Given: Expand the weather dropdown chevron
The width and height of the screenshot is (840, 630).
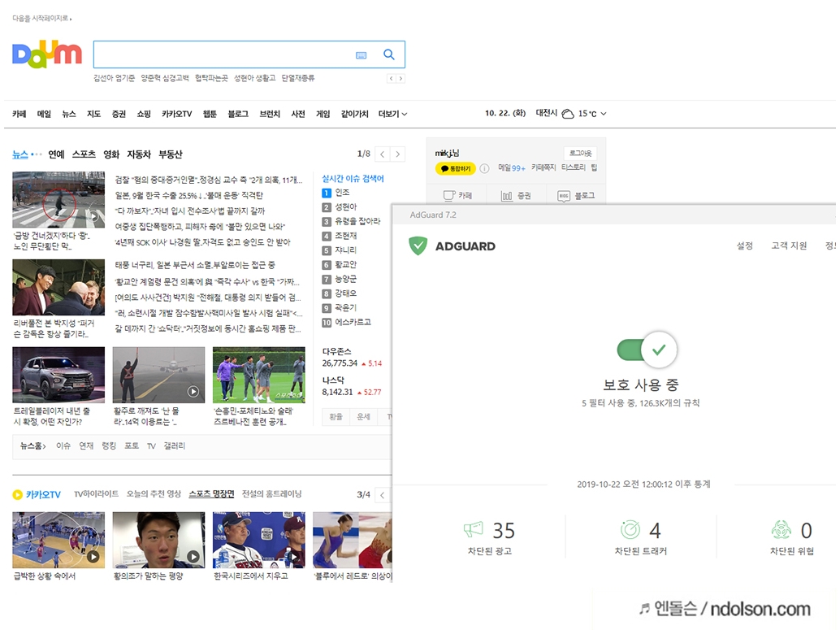Looking at the screenshot, I should [604, 114].
